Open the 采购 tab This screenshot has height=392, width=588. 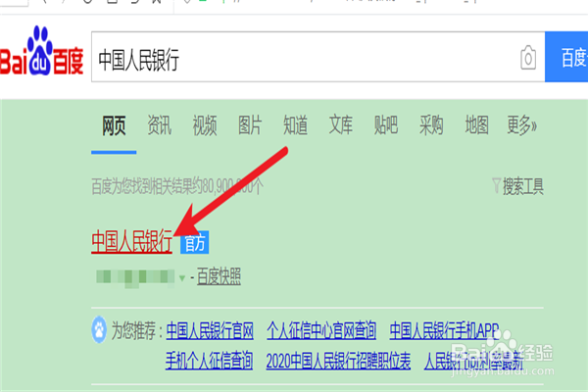[431, 125]
